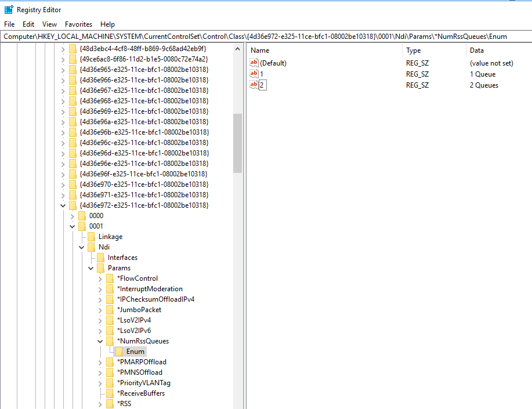
Task: Click the Registry Editor title bar icon
Action: (9, 10)
